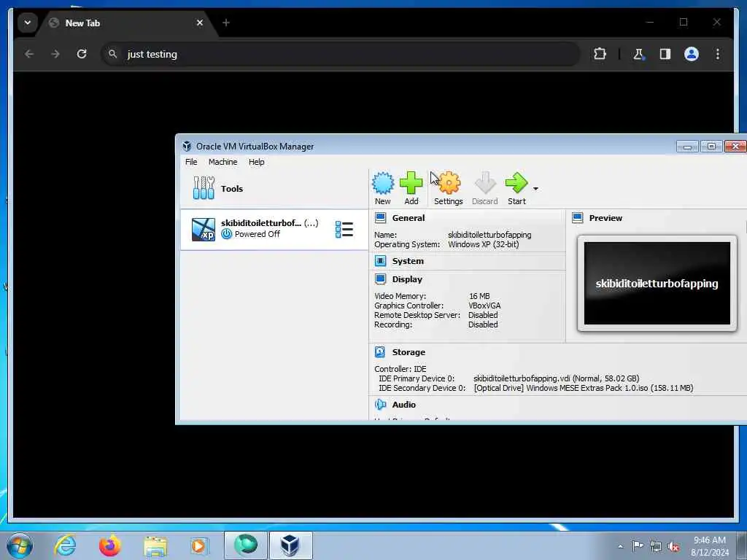Click the '16 MB' video memory value
The height and width of the screenshot is (560, 747).
tap(479, 296)
